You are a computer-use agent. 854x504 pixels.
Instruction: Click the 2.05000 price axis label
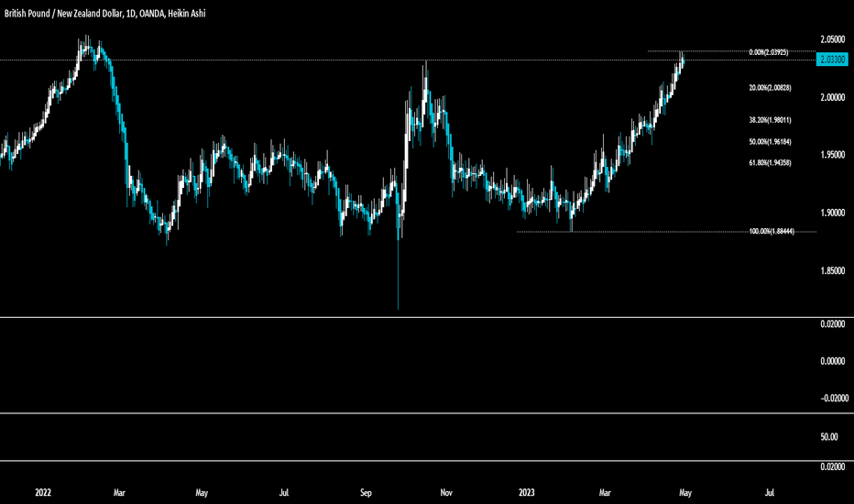833,39
